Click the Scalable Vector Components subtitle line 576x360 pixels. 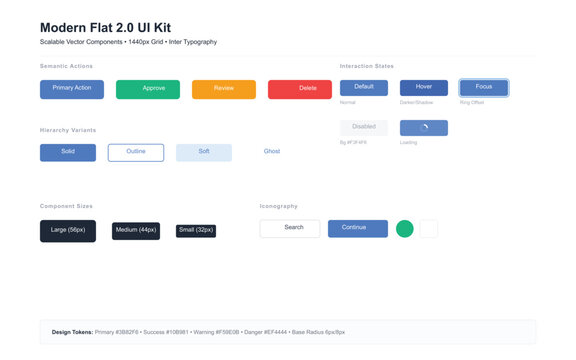128,42
